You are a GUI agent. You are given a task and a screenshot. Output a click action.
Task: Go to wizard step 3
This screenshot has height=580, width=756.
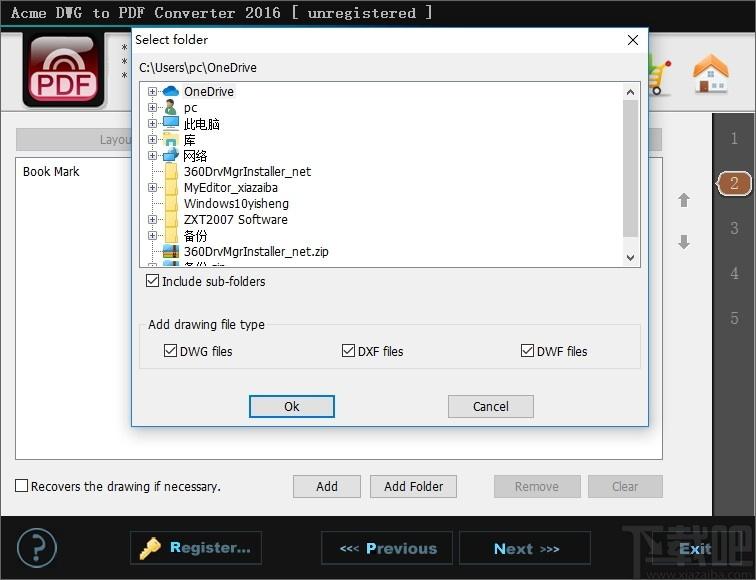pos(734,228)
